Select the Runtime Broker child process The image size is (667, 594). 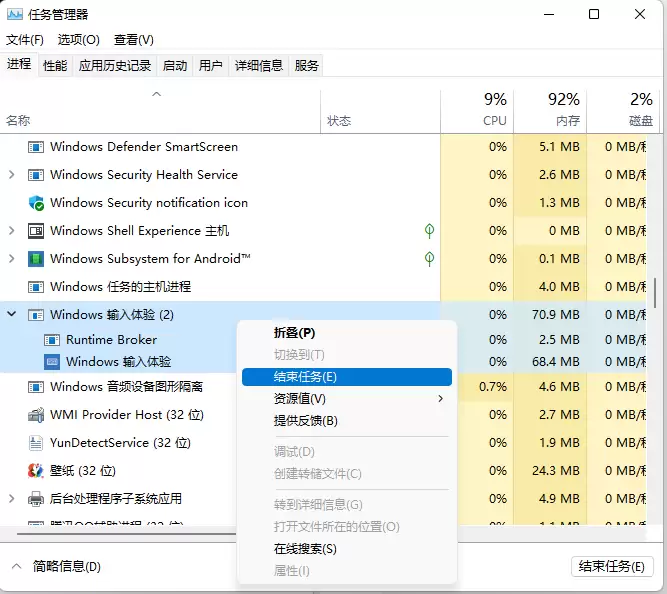pyautogui.click(x=111, y=340)
